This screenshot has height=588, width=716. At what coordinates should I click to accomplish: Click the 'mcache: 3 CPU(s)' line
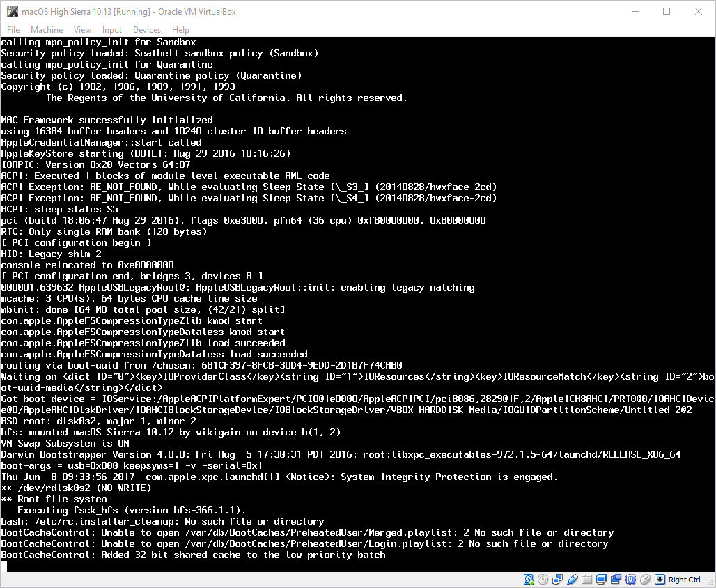click(x=130, y=299)
